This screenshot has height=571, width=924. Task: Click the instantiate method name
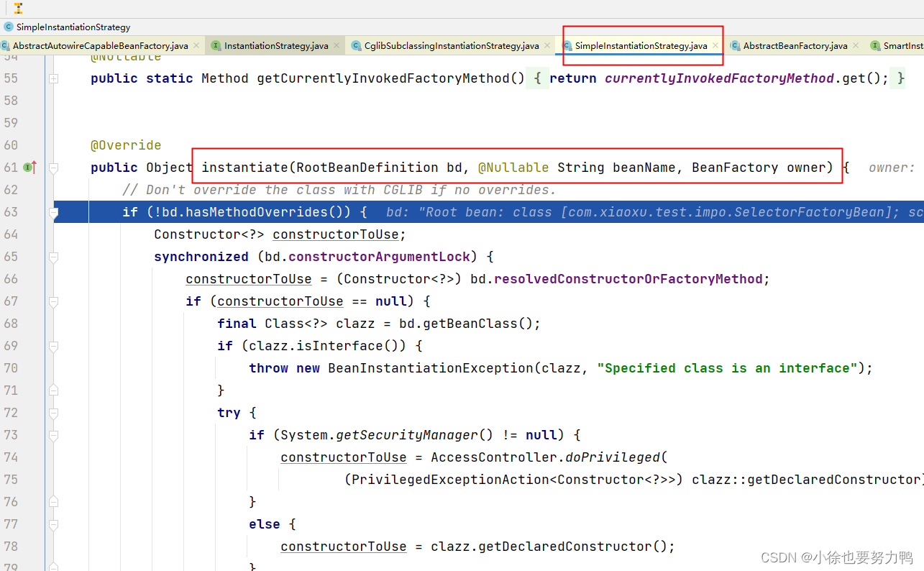point(244,168)
